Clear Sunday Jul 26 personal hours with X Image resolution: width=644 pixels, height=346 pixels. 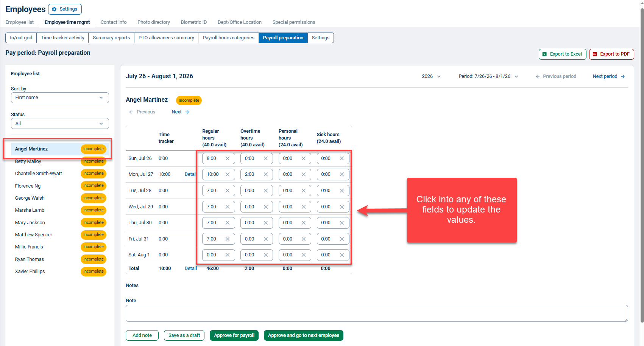304,158
